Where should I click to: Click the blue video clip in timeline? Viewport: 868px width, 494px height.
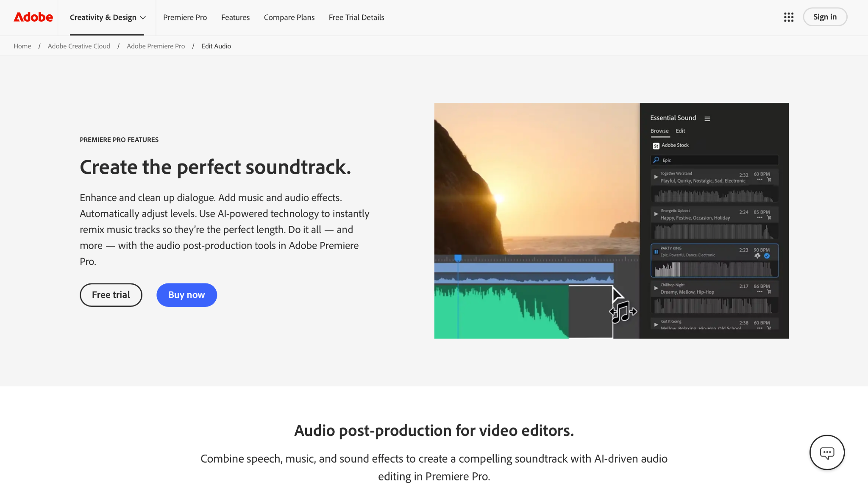click(524, 268)
